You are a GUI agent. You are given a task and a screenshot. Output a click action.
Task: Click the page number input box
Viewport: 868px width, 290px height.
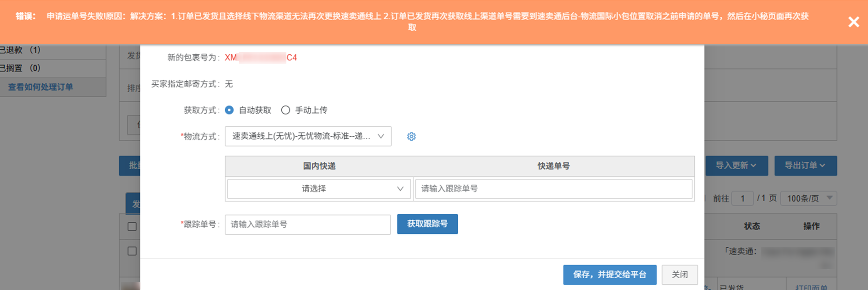point(743,198)
